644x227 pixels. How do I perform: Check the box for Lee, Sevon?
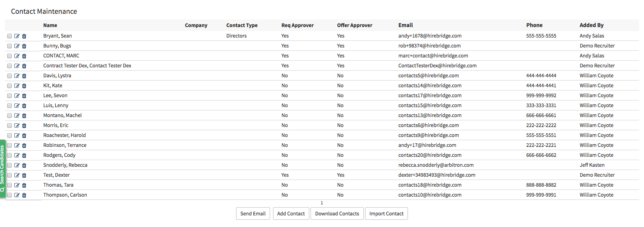(9, 96)
